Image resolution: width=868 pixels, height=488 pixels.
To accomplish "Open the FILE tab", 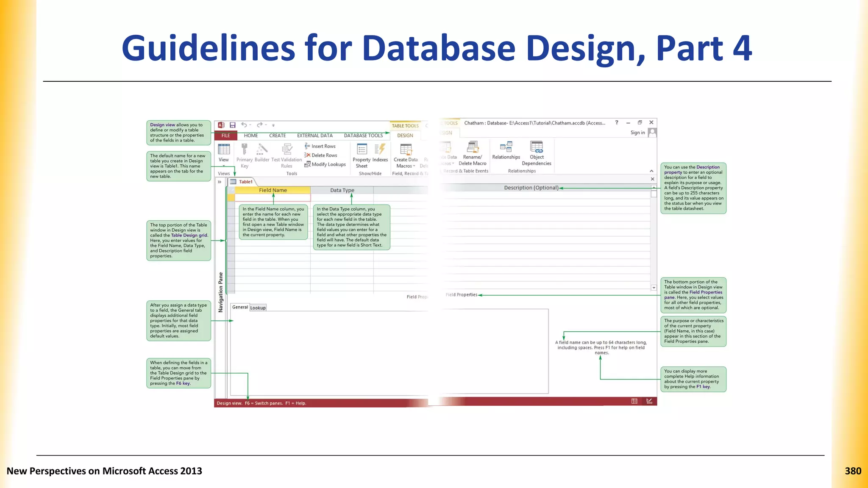I will pyautogui.click(x=226, y=136).
